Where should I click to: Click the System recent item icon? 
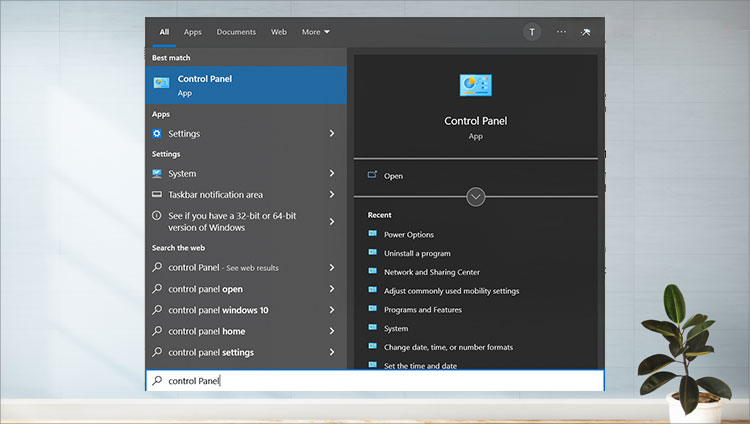point(373,327)
